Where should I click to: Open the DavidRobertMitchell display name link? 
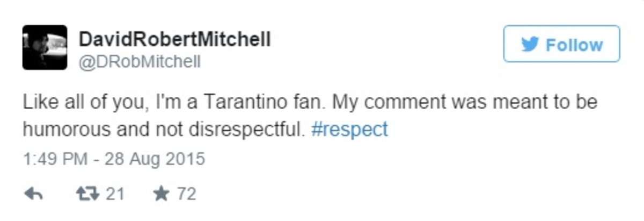(174, 39)
